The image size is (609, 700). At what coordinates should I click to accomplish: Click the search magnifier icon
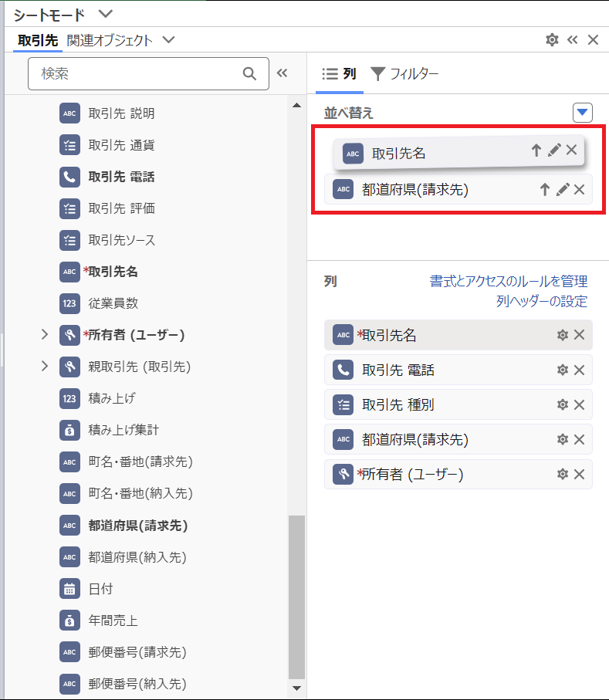point(249,73)
